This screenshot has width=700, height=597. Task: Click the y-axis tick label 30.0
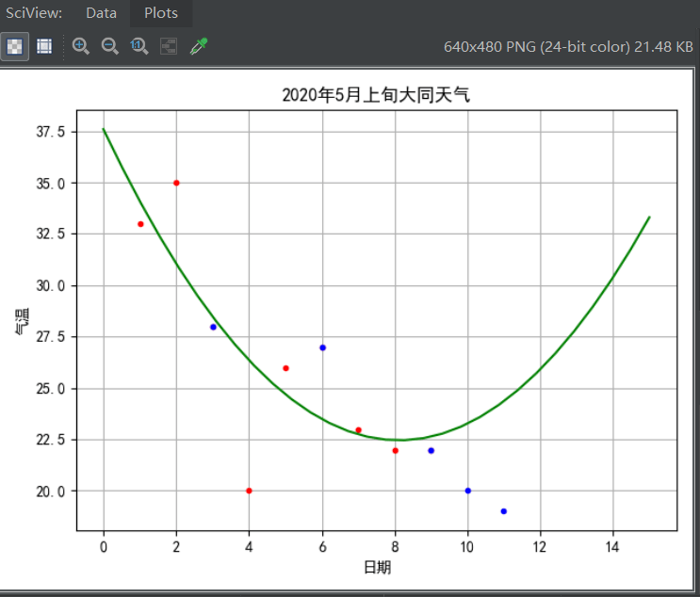[x=51, y=285]
